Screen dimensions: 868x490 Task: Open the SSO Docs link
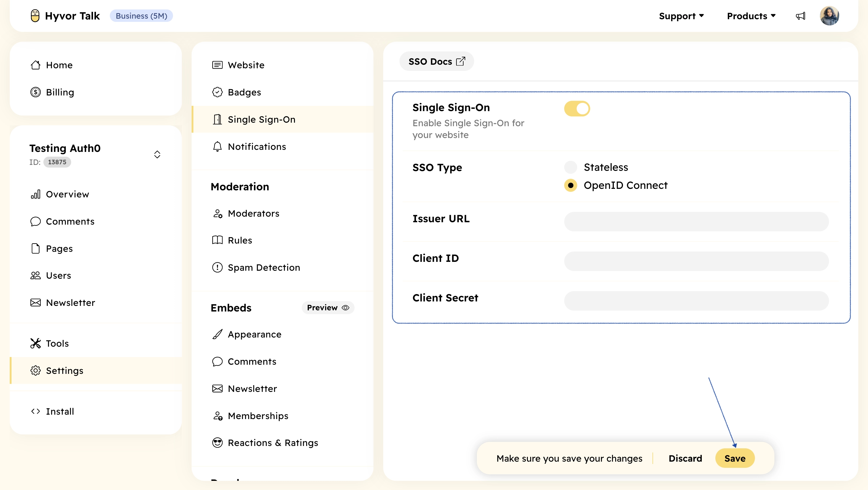click(x=436, y=61)
